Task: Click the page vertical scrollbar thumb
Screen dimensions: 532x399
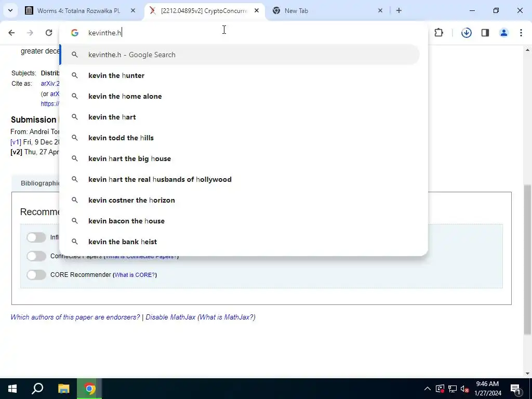Action: coord(527,260)
